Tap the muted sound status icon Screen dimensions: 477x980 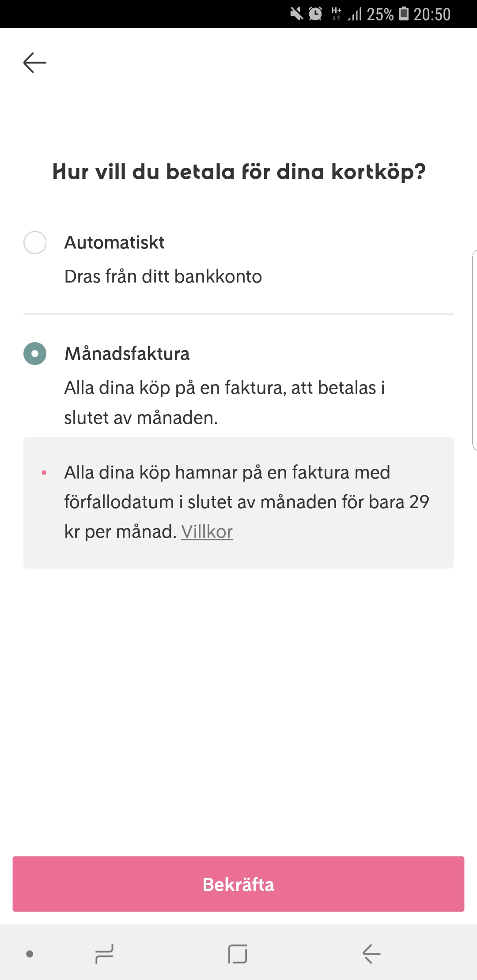click(x=296, y=14)
